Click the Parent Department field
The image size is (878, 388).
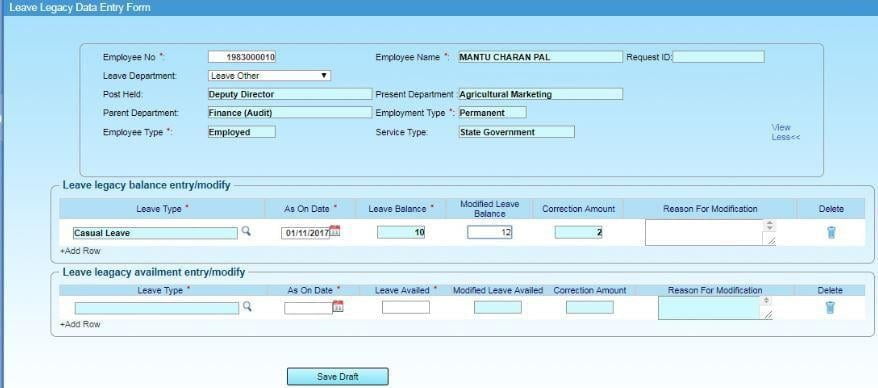(x=289, y=113)
